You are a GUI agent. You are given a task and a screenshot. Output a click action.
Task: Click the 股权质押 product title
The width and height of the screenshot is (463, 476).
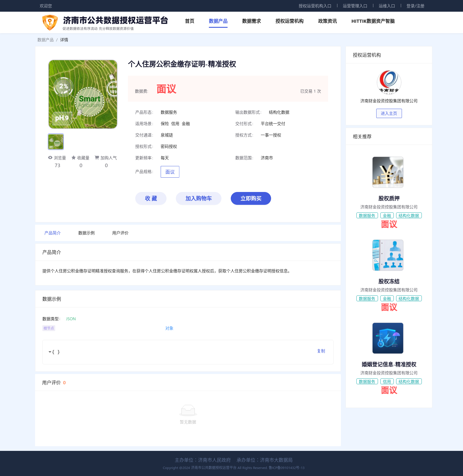point(389,198)
